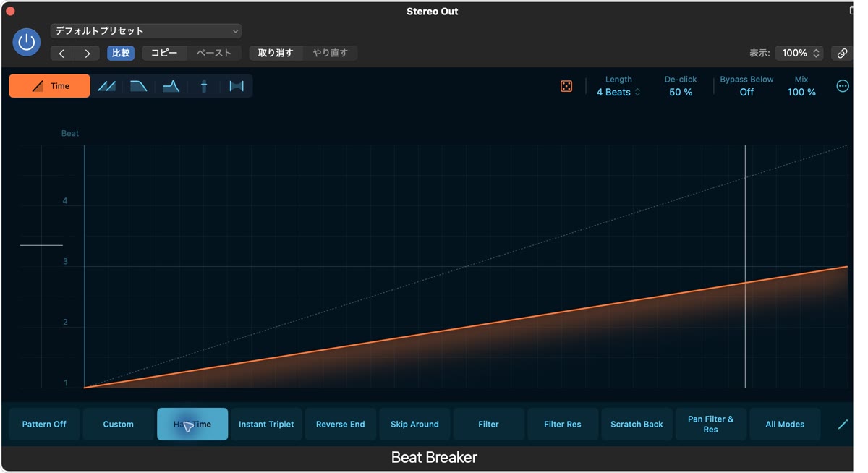The image size is (868, 473).
Task: Click the コピー button
Action: point(164,53)
